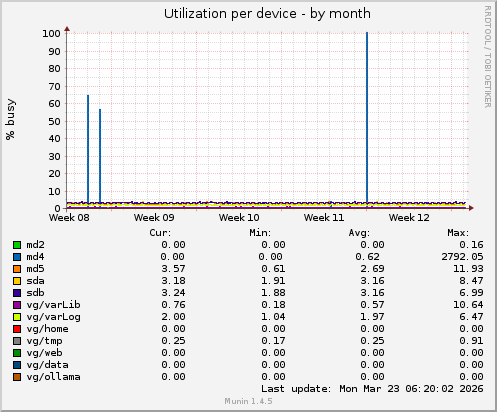Screen dimensions: 497x412
Task: Select the vg/ollama legend label
Action: (53, 377)
